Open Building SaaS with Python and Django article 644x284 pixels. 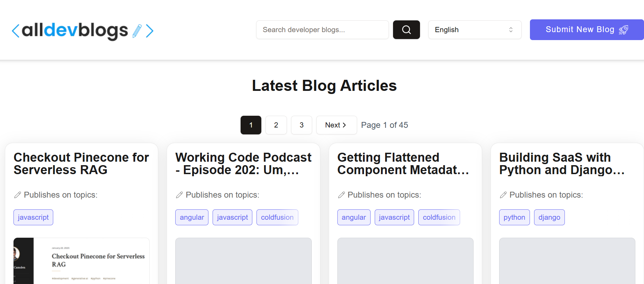pos(562,163)
